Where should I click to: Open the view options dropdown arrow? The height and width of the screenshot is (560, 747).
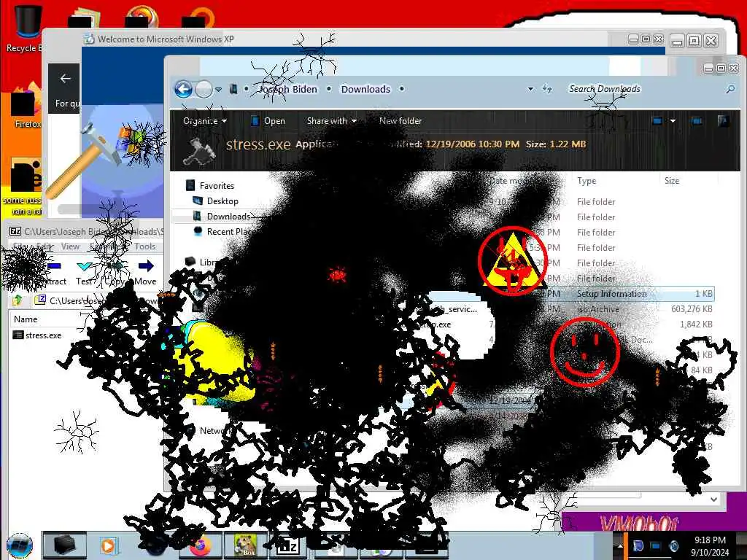coord(673,121)
